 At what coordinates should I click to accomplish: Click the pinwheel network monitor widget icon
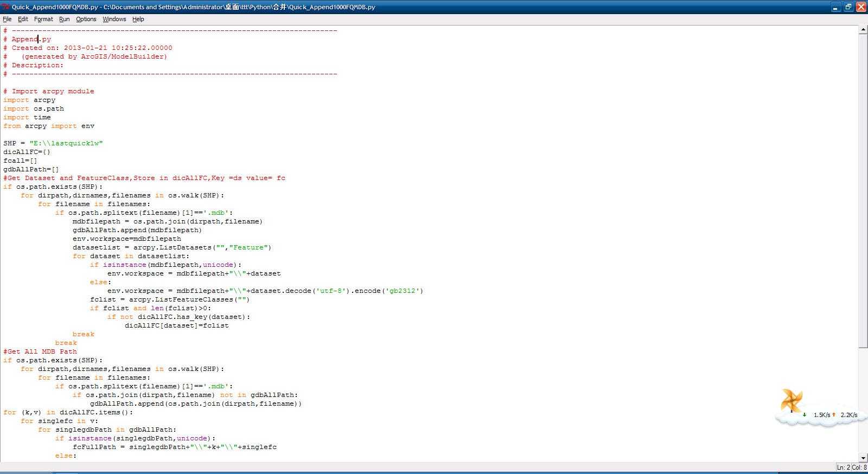point(791,401)
